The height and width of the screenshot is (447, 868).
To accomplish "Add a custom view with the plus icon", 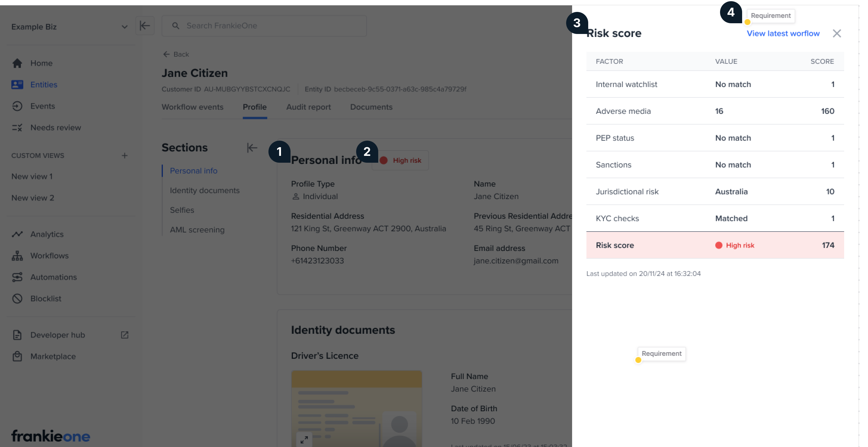I will pyautogui.click(x=125, y=156).
